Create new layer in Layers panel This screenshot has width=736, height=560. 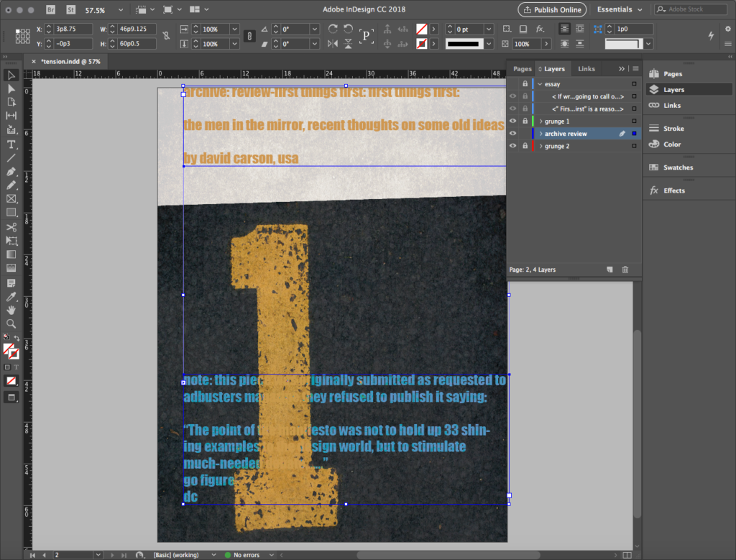tap(609, 270)
